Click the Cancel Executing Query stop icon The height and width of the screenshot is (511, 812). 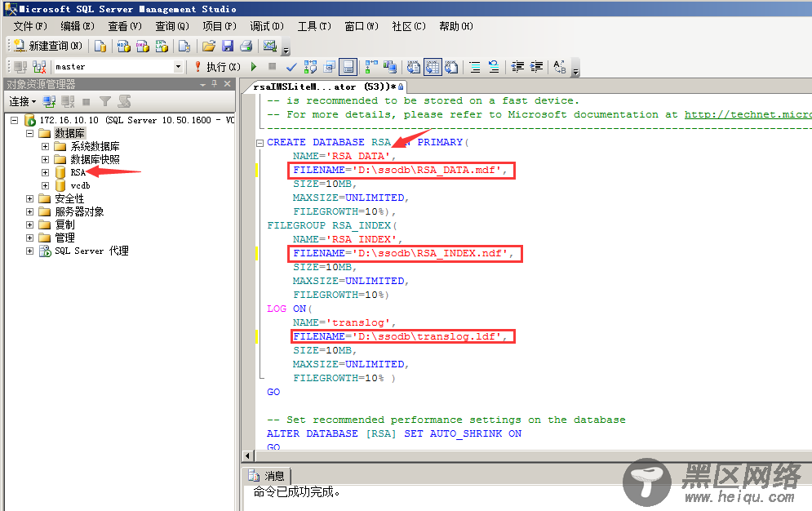272,66
